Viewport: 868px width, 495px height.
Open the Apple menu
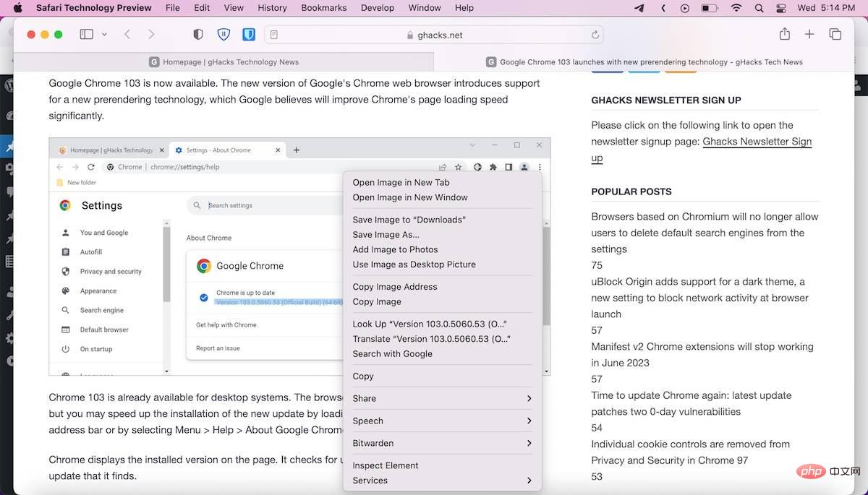[19, 8]
